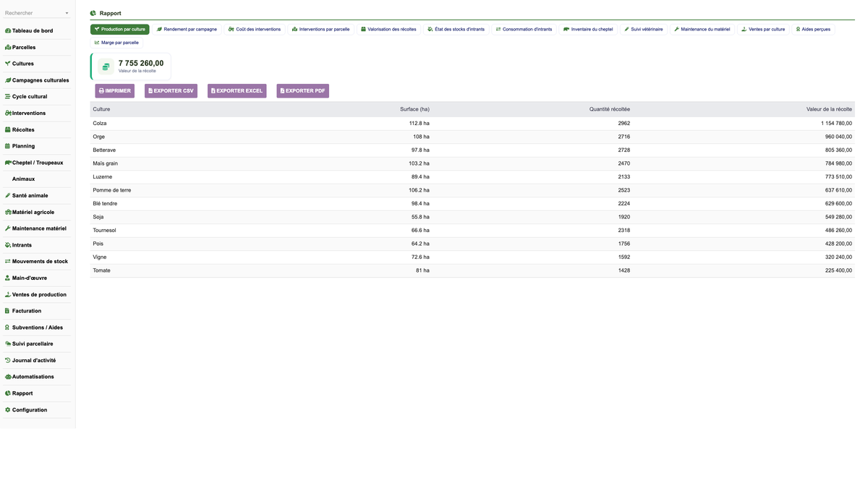The width and height of the screenshot is (868, 488).
Task: Select the Tournesol culture cell
Action: tap(104, 231)
